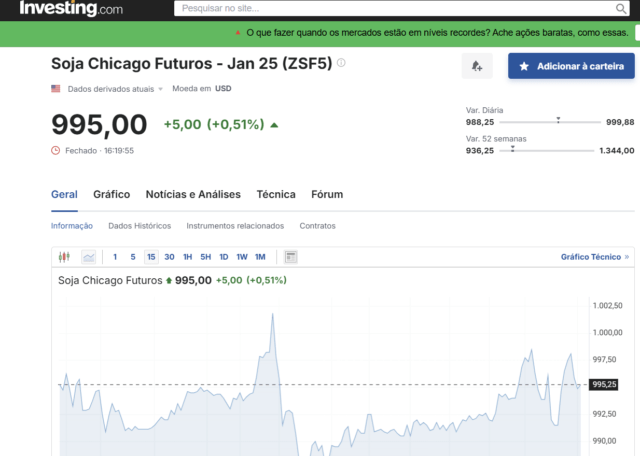Select the 1M chart interval
The height and width of the screenshot is (456, 640).
pos(260,257)
